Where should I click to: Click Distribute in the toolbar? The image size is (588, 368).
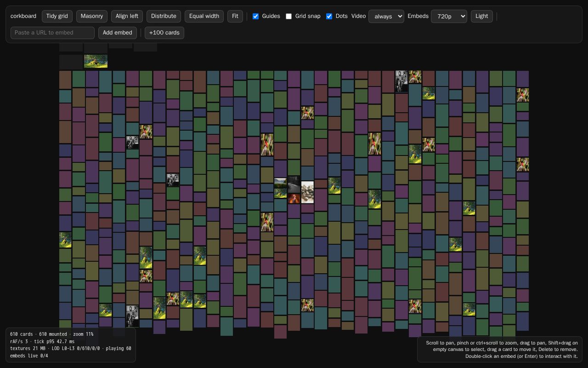click(164, 16)
